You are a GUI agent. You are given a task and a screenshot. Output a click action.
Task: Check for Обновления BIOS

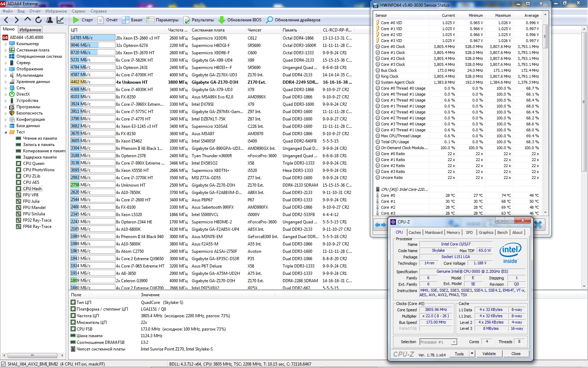(x=240, y=20)
